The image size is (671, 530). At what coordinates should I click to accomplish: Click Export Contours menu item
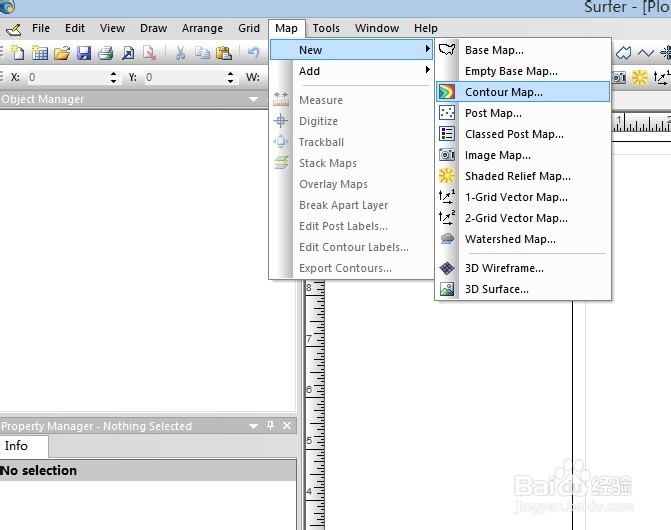click(351, 268)
